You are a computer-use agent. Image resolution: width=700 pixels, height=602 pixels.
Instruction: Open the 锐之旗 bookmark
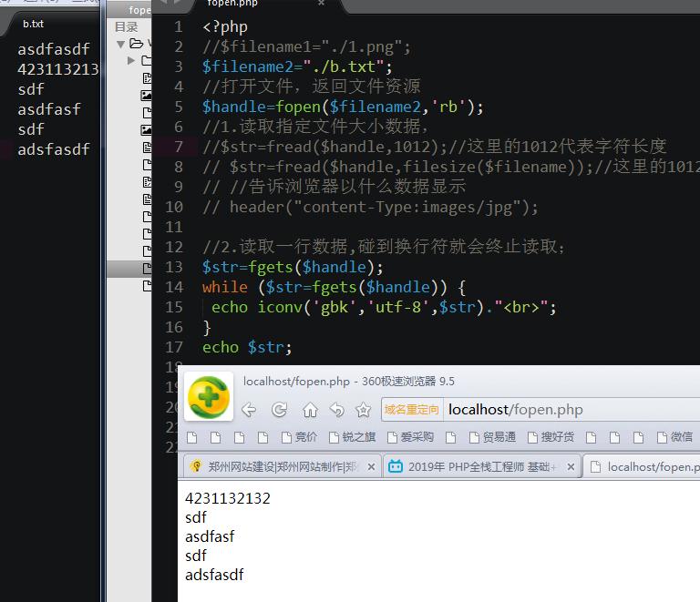click(352, 437)
